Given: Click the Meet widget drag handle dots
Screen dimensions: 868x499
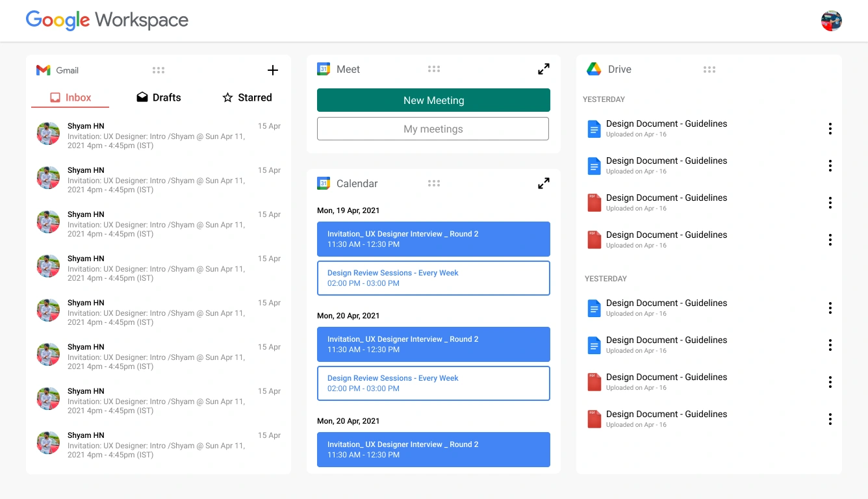Looking at the screenshot, I should 434,69.
